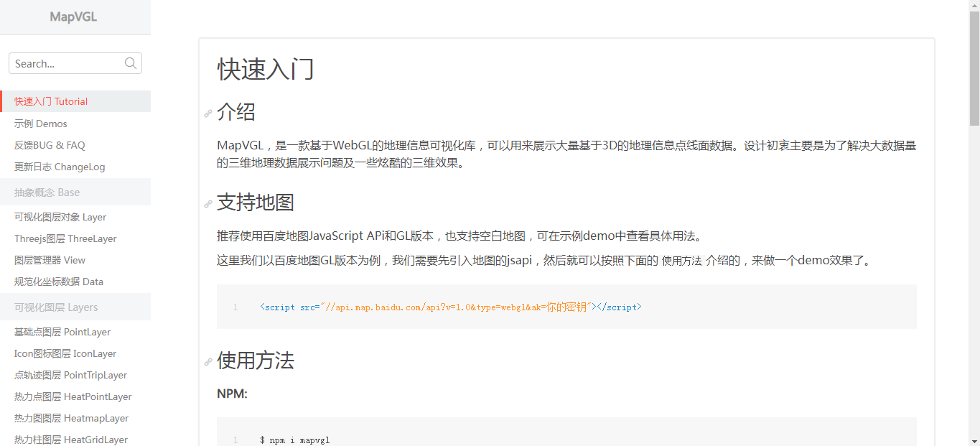980x446 pixels.
Task: Click the npm i mapvgl code line
Action: tap(294, 440)
